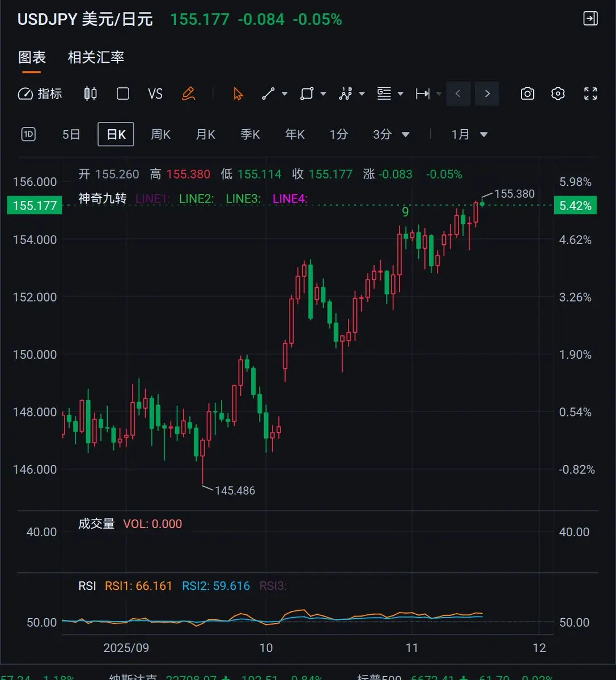
Task: Select the orange cursor pointer tool
Action: pyautogui.click(x=238, y=93)
